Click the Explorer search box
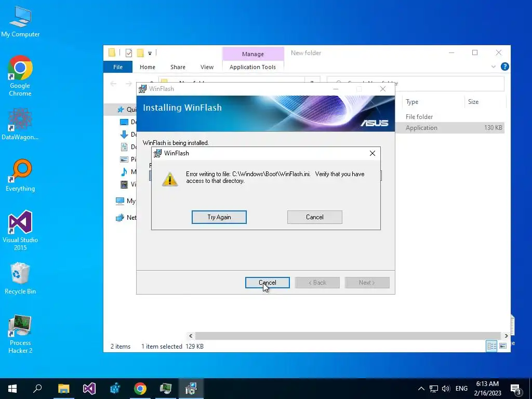The image size is (532, 399). pyautogui.click(x=415, y=84)
